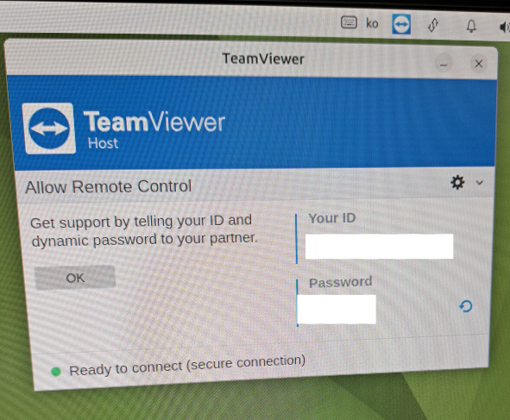The height and width of the screenshot is (420, 510).
Task: Open the TeamViewer tray icon
Action: pyautogui.click(x=401, y=24)
